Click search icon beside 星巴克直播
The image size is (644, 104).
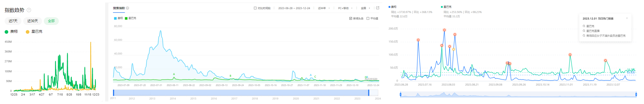(584, 31)
